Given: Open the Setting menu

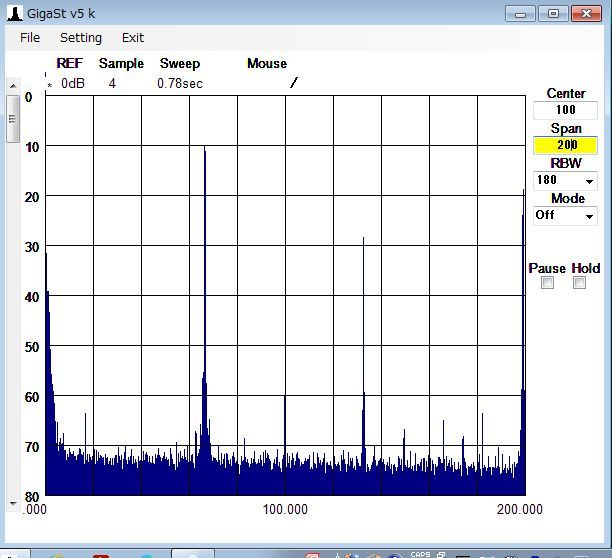Looking at the screenshot, I should [81, 38].
